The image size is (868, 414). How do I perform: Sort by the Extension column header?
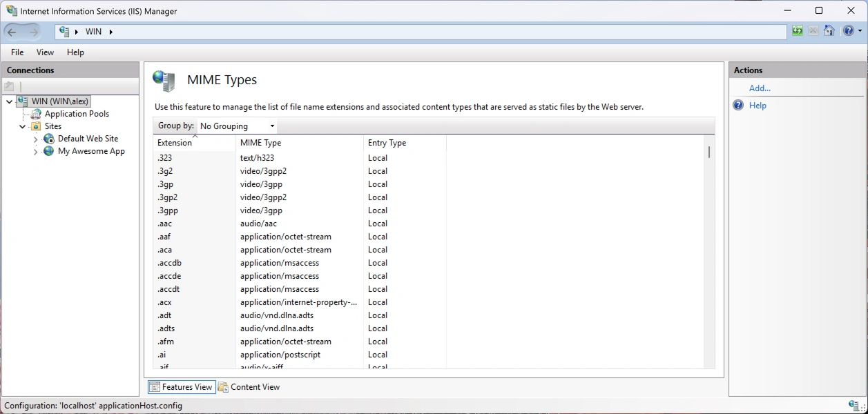click(194, 143)
